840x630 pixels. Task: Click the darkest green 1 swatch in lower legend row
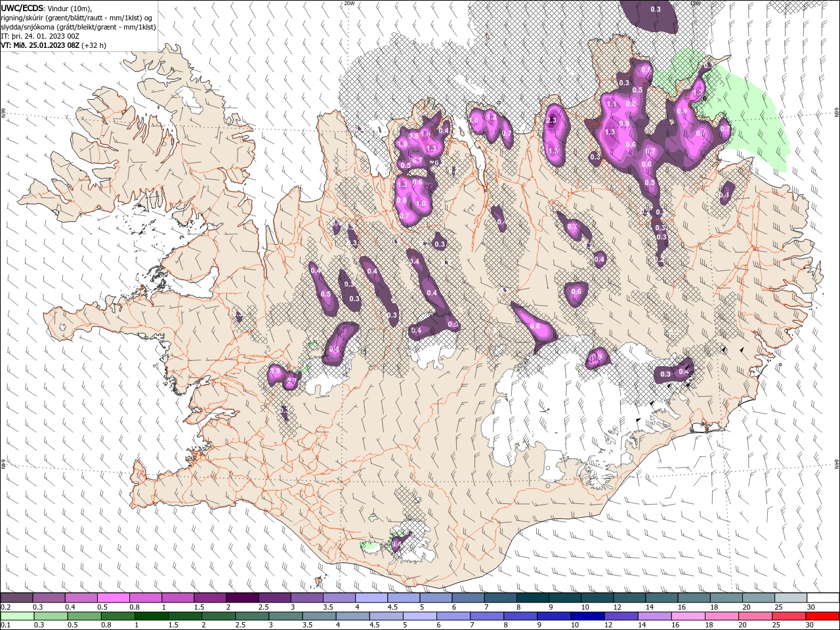(x=151, y=616)
